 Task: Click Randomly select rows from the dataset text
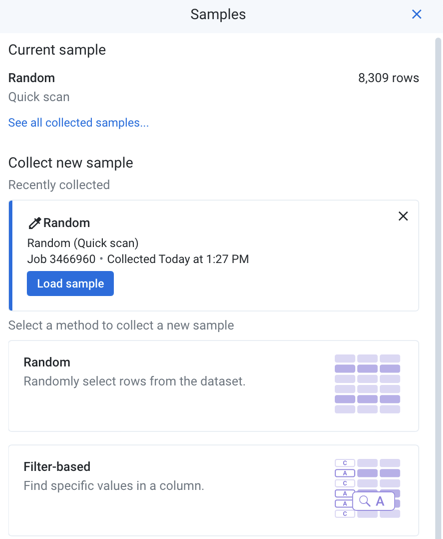tap(134, 382)
